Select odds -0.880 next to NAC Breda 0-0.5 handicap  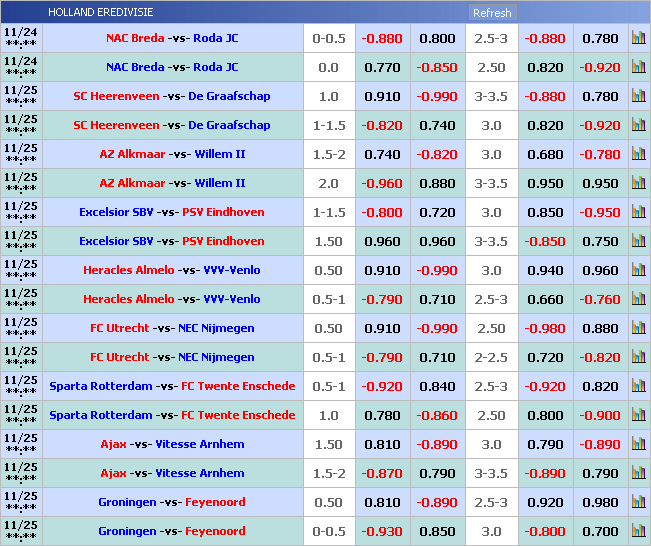point(381,39)
